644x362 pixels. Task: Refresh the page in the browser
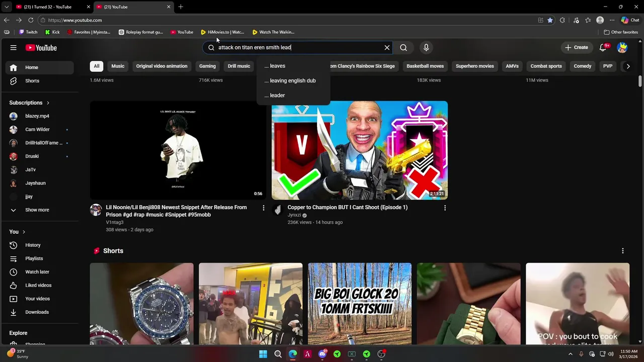[31, 20]
